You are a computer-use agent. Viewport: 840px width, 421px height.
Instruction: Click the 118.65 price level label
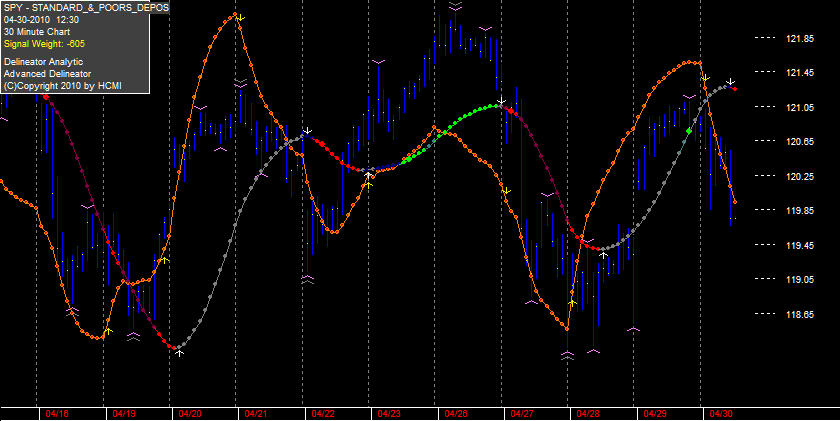(800, 314)
